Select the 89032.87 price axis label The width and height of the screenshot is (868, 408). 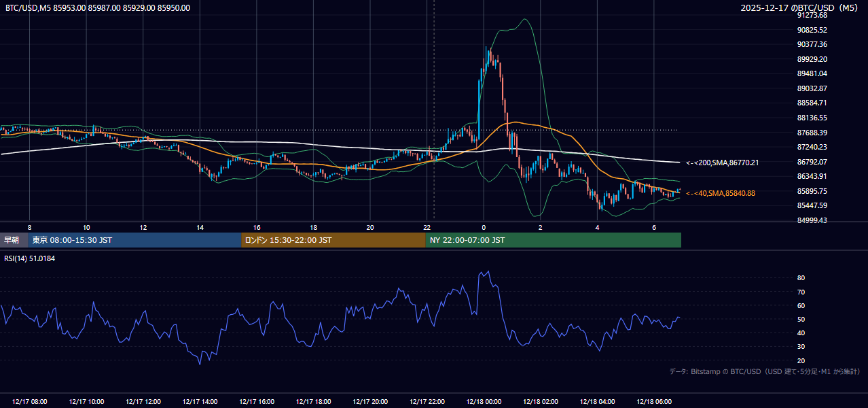coord(812,88)
